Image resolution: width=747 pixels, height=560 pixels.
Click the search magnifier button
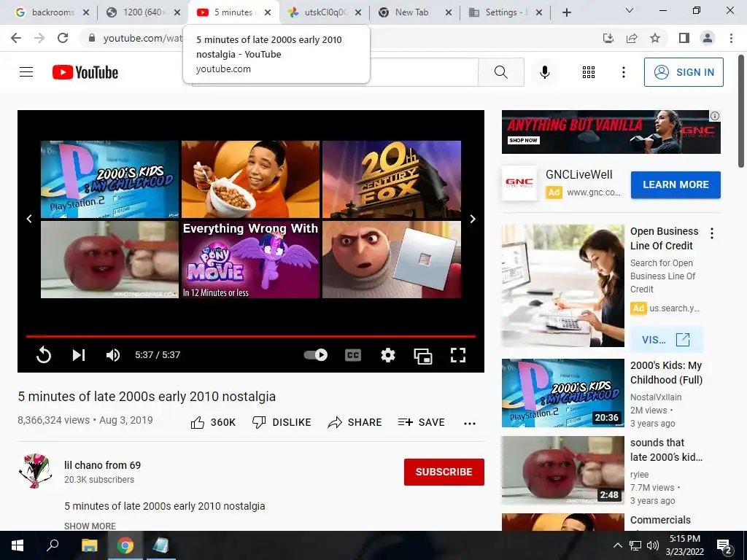(x=500, y=72)
